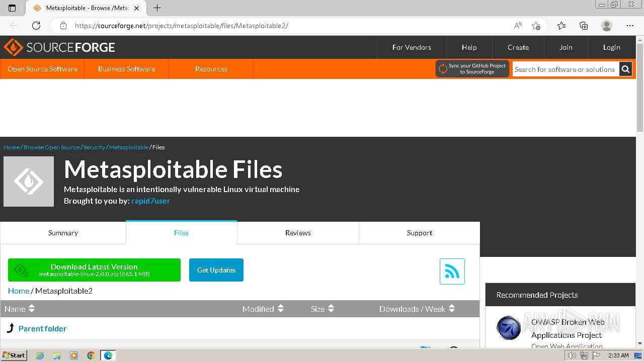Click the Help link

469,47
